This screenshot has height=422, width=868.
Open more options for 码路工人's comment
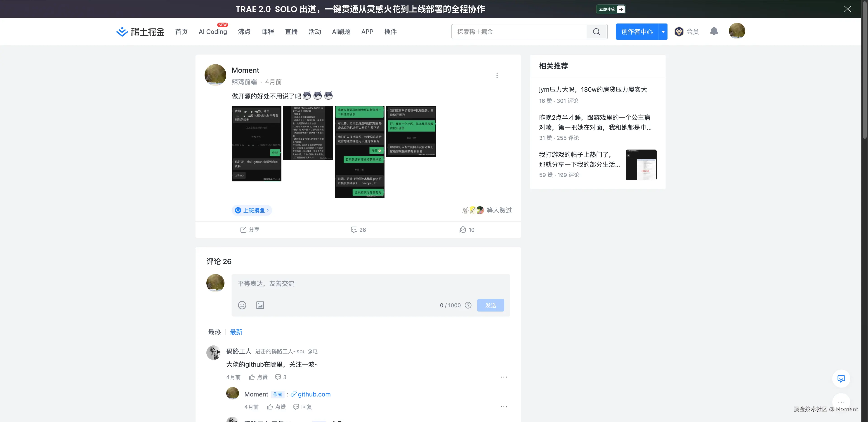click(x=503, y=377)
